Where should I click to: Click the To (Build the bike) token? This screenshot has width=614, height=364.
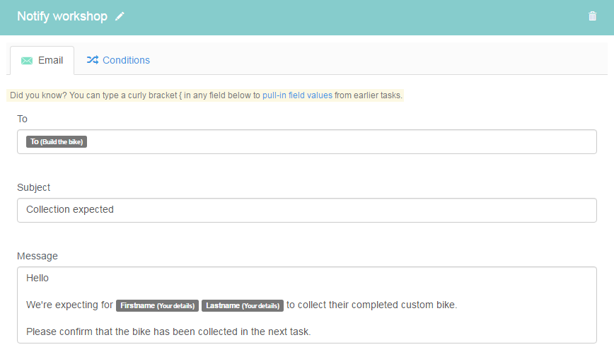[57, 141]
